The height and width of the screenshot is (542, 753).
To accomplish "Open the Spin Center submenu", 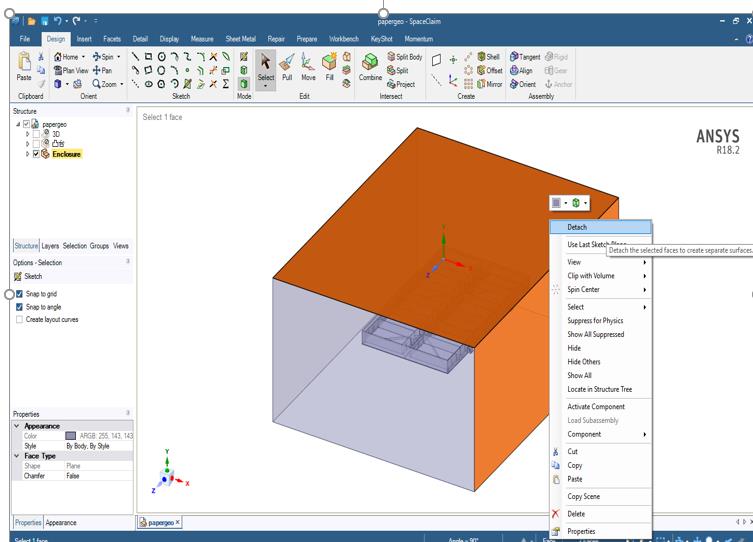I will [x=601, y=289].
